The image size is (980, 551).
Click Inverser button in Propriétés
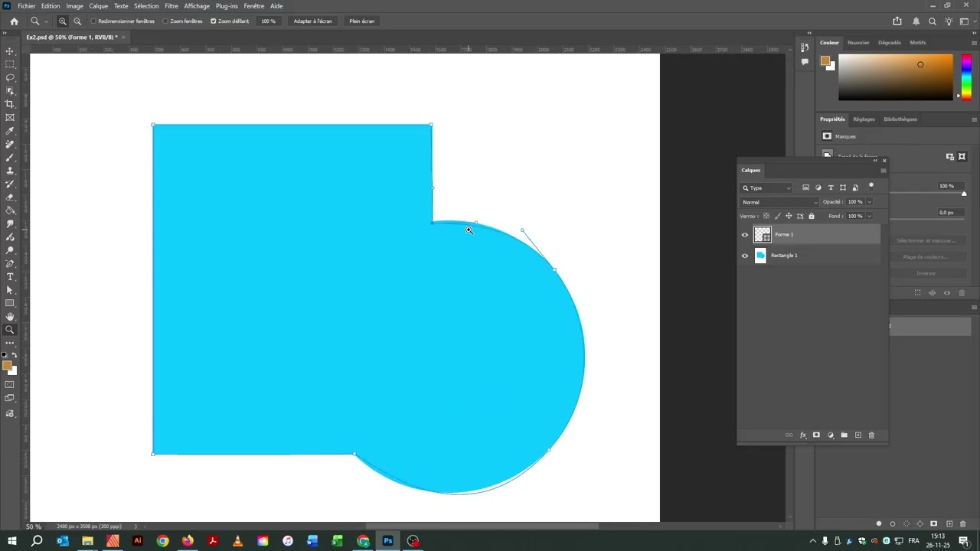(x=926, y=273)
